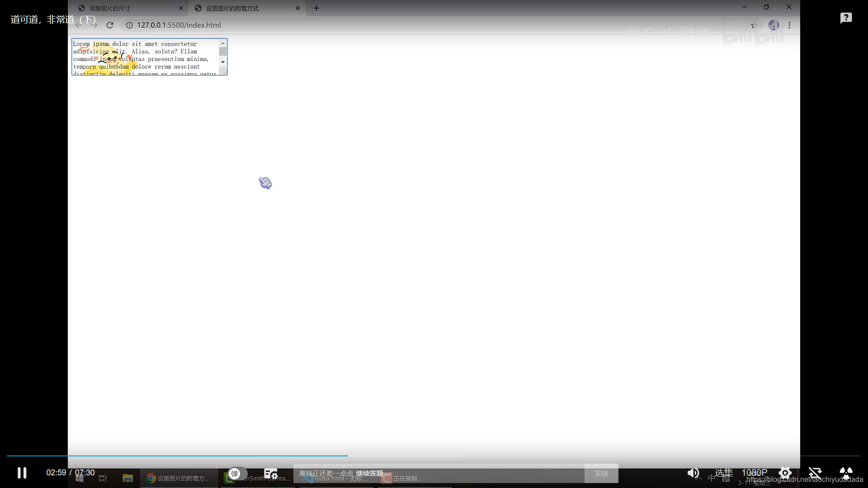Mute the video volume

pos(693,473)
